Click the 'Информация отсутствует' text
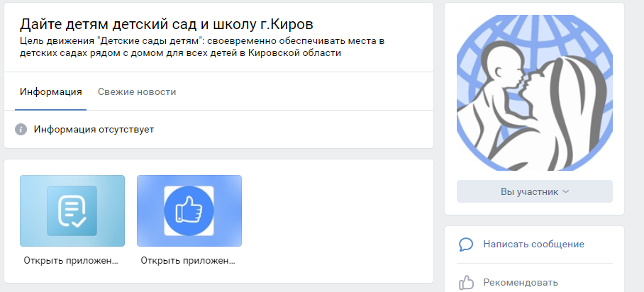 [94, 130]
